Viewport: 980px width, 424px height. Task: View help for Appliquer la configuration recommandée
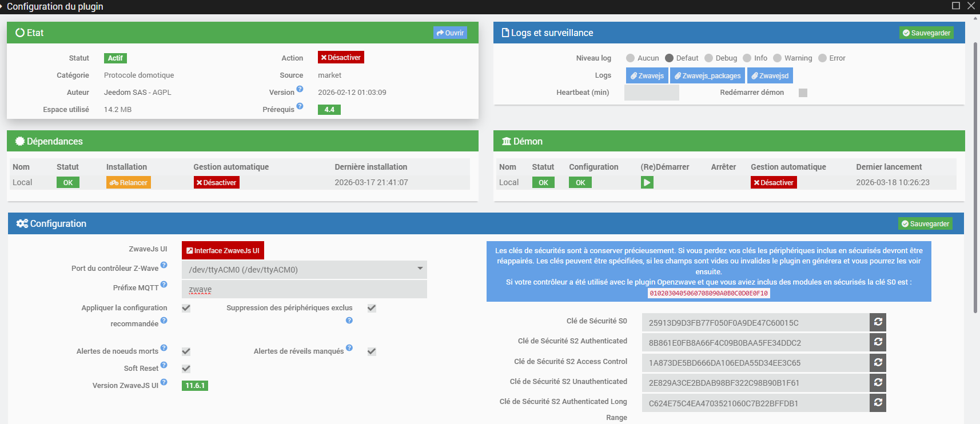[x=164, y=321]
